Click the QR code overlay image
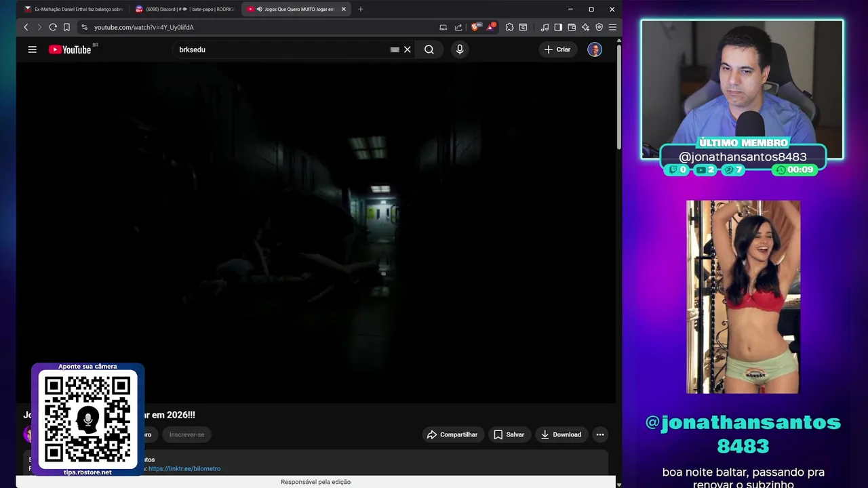The image size is (868, 488). [x=87, y=420]
